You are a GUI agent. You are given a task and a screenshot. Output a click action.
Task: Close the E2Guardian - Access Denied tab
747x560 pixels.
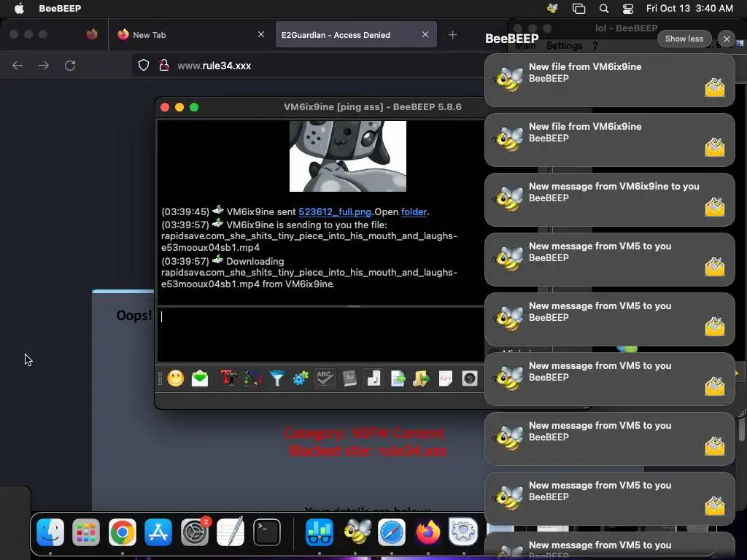425,34
